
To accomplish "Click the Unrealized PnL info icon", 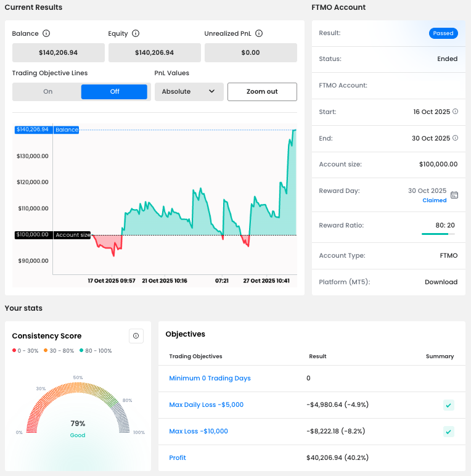I will (260, 34).
